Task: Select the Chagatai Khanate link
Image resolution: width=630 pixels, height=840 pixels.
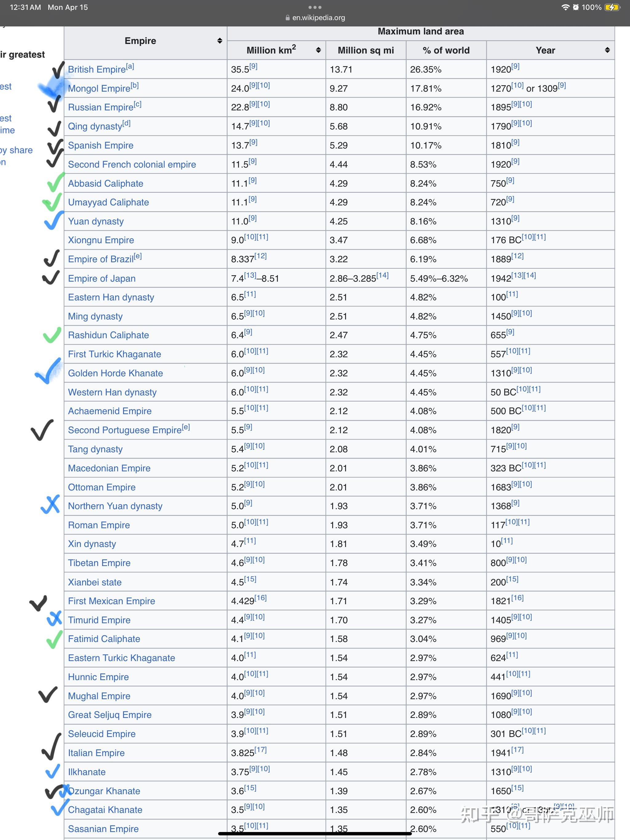Action: [105, 810]
